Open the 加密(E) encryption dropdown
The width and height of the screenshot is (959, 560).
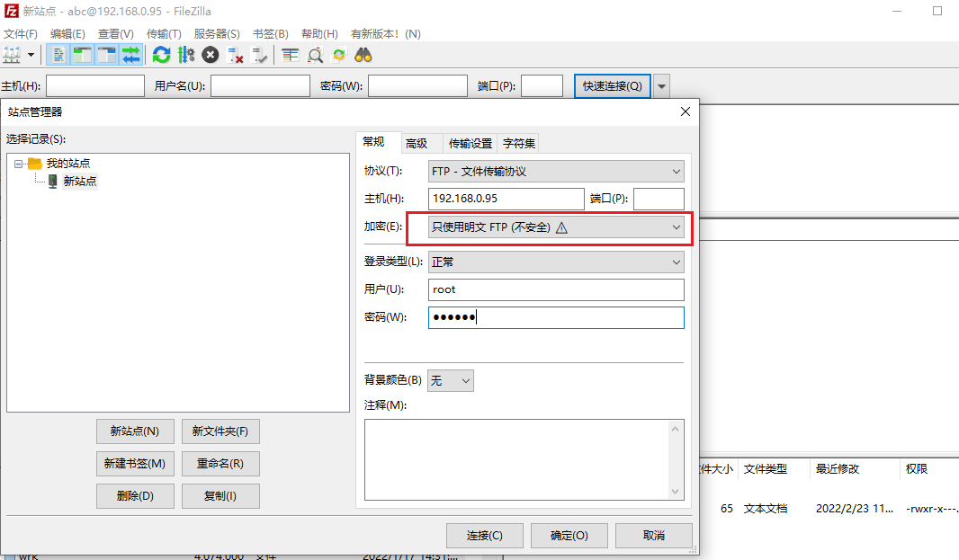(x=556, y=227)
